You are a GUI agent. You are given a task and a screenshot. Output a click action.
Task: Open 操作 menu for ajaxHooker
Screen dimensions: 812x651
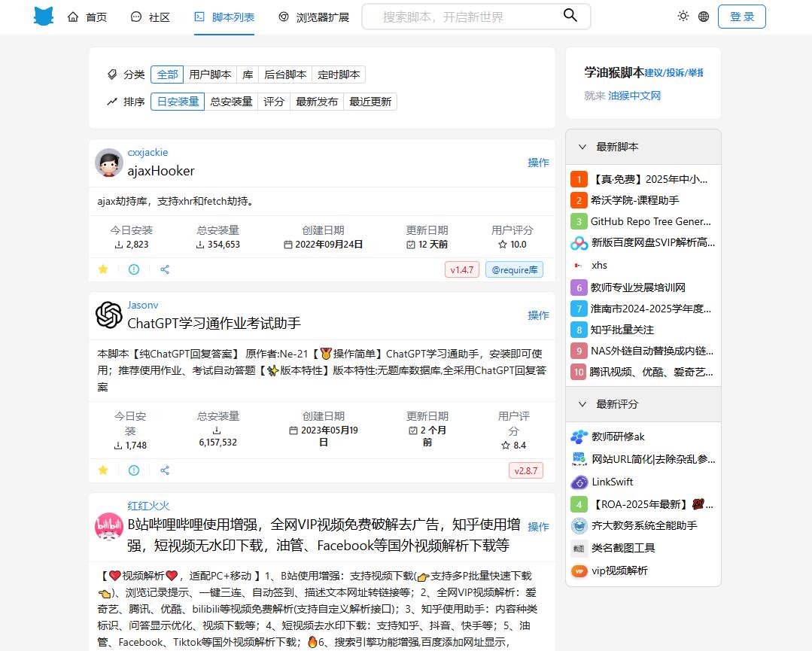tap(538, 163)
